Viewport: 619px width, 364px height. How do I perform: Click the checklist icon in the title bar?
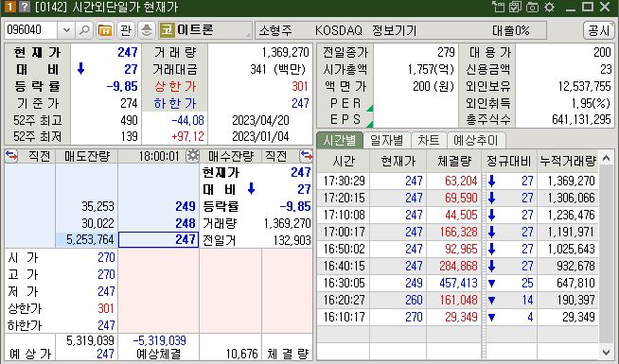coord(515,7)
